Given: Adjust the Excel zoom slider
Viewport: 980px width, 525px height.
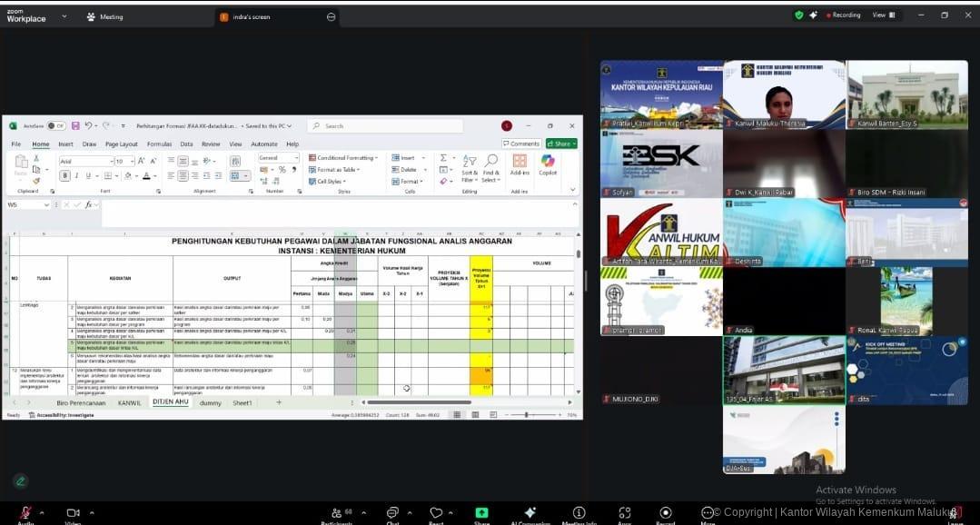Looking at the screenshot, I should (527, 415).
